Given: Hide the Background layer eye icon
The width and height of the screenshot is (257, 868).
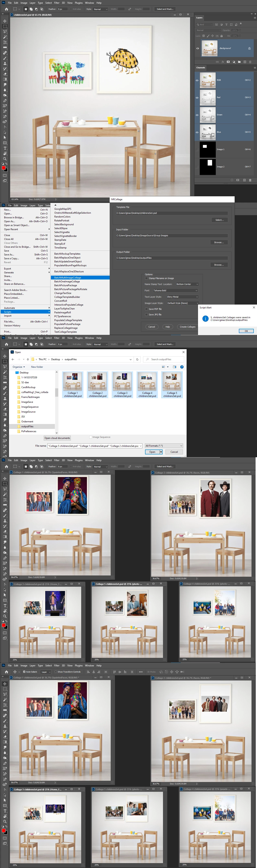Looking at the screenshot, I should [197, 48].
